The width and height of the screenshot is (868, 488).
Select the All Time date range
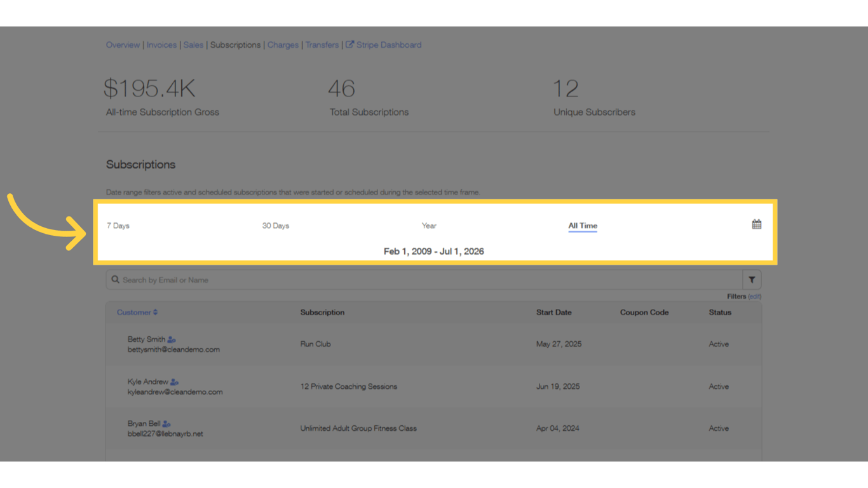point(582,225)
